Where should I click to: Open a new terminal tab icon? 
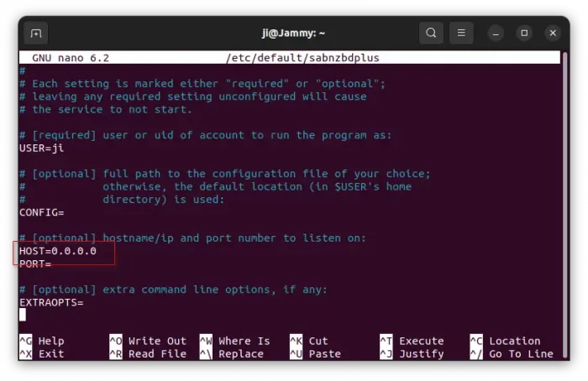35,34
